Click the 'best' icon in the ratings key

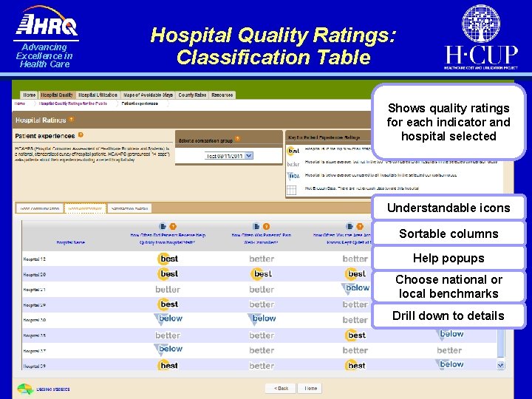pyautogui.click(x=293, y=151)
